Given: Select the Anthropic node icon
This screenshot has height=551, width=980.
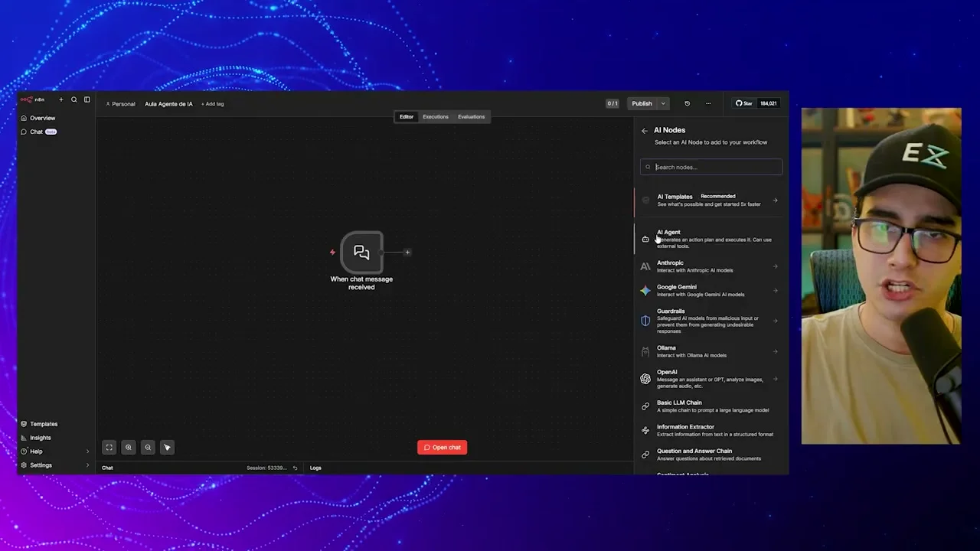Looking at the screenshot, I should point(645,266).
